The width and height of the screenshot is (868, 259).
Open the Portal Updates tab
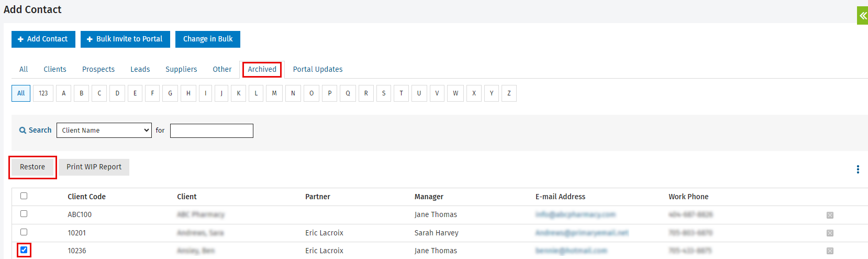tap(318, 69)
